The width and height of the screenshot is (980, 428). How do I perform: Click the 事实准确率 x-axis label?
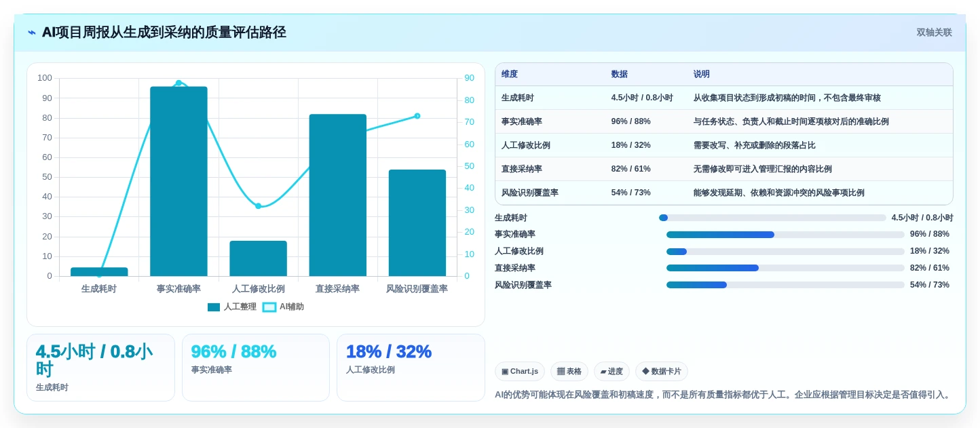178,289
